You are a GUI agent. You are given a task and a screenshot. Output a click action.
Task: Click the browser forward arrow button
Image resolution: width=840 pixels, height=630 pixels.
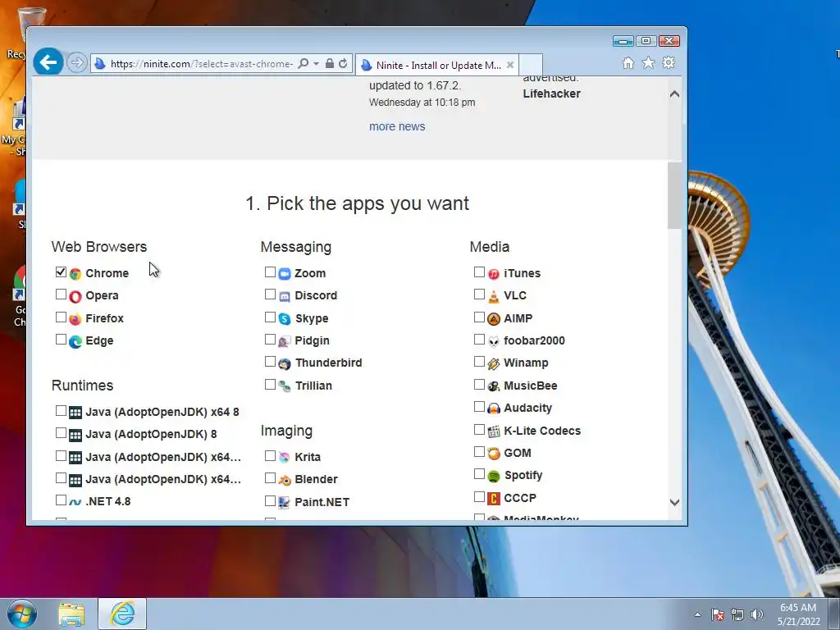(77, 63)
